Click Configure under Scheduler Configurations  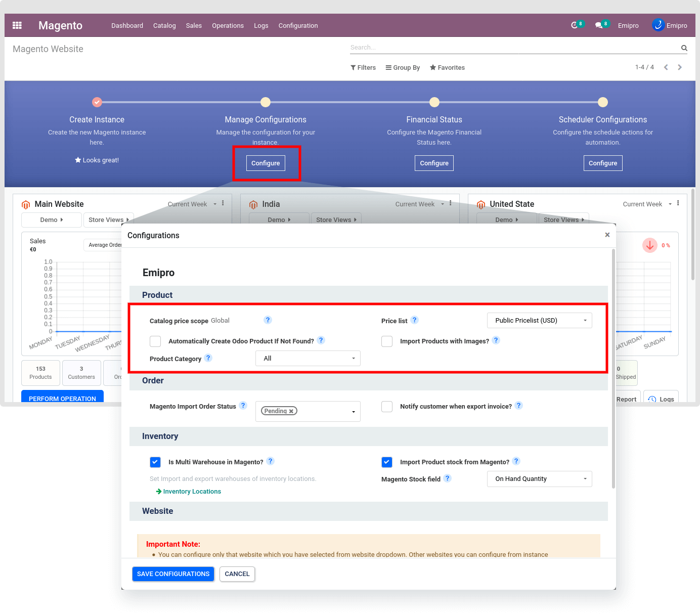click(x=603, y=163)
